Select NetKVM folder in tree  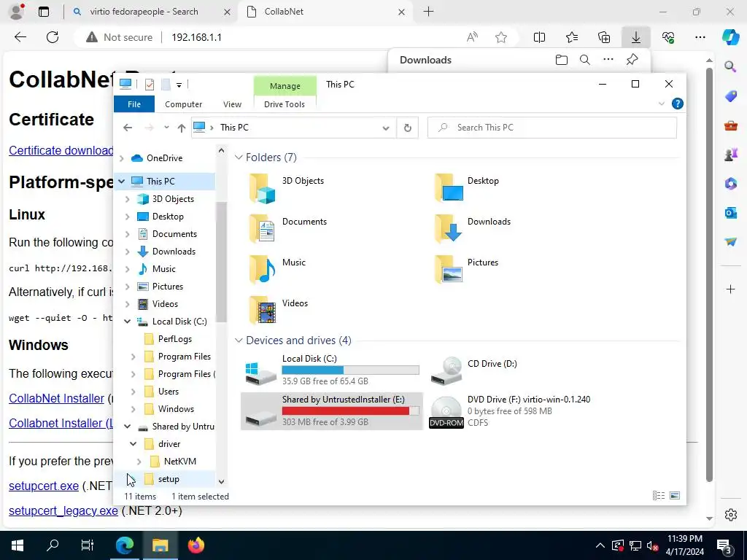coord(179,462)
